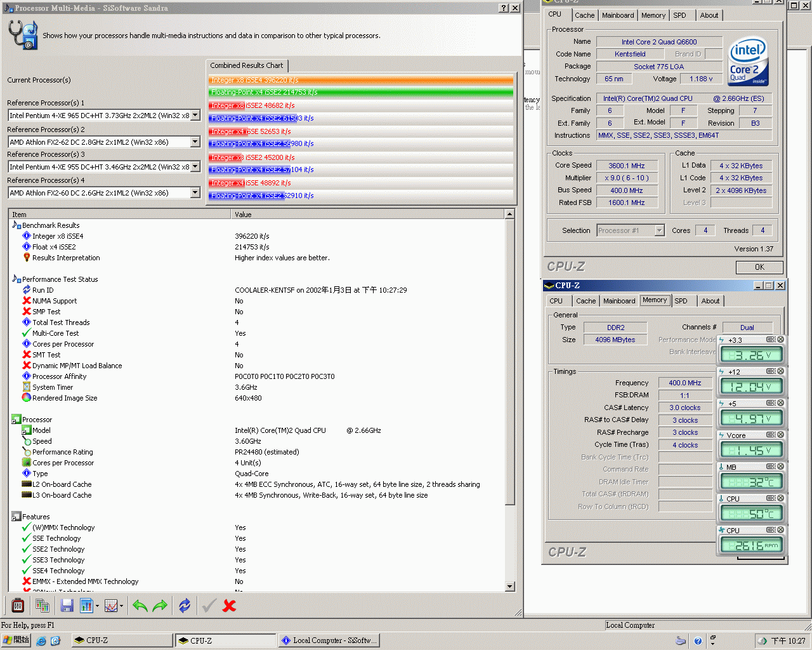This screenshot has height=650, width=812.
Task: Select the Multi-Core Test row
Action: 257,333
